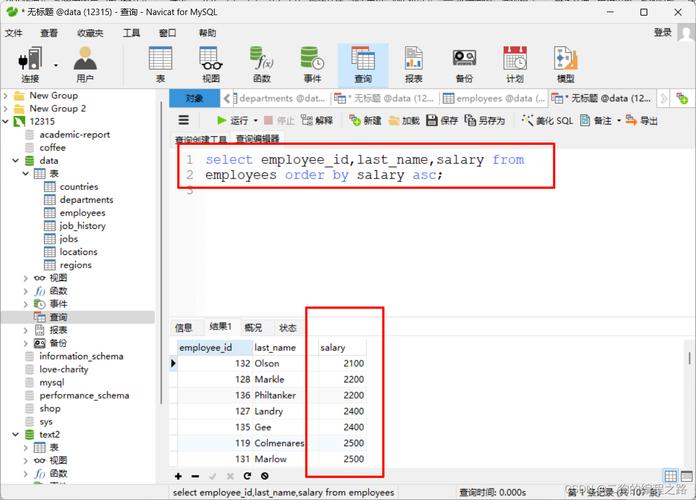Select job_history table in tree

(x=83, y=226)
